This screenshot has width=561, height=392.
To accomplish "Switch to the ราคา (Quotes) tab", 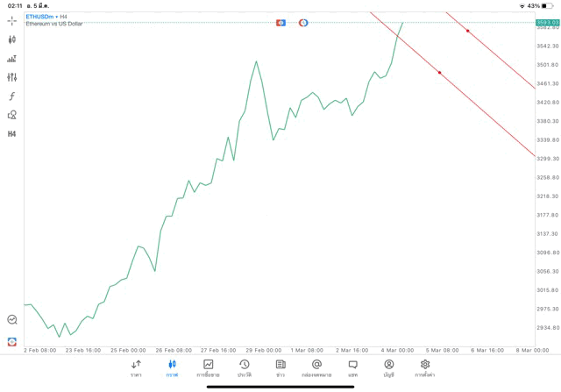I will [x=136, y=368].
